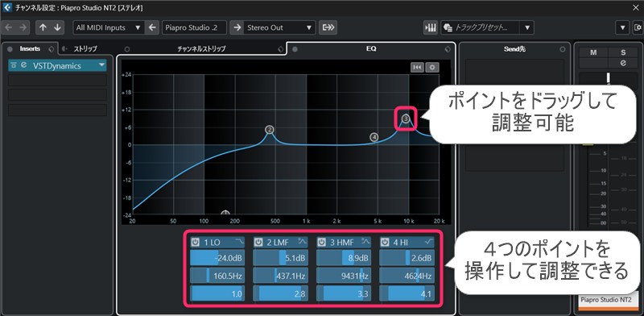Switch to the ストリップ tab
This screenshot has height=316, width=644.
click(x=85, y=49)
